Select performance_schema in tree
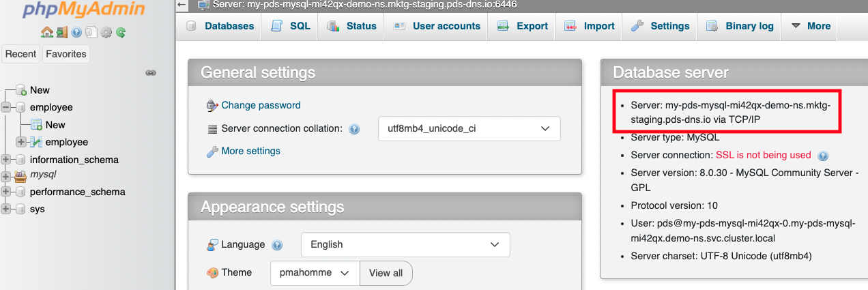This screenshot has height=290, width=868. tap(78, 192)
